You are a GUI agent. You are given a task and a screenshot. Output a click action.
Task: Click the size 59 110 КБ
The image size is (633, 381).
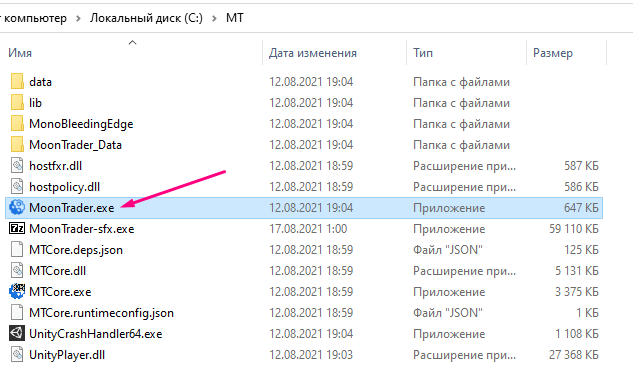click(x=574, y=228)
